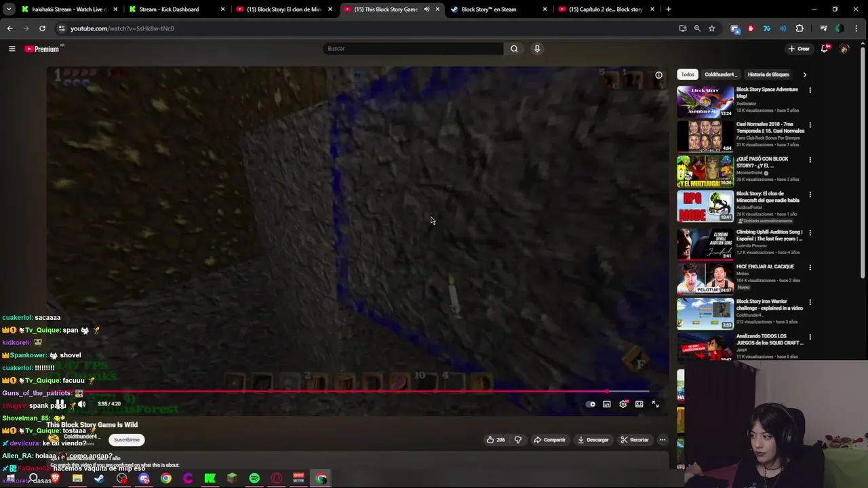Click the search magnifier button

pos(514,49)
